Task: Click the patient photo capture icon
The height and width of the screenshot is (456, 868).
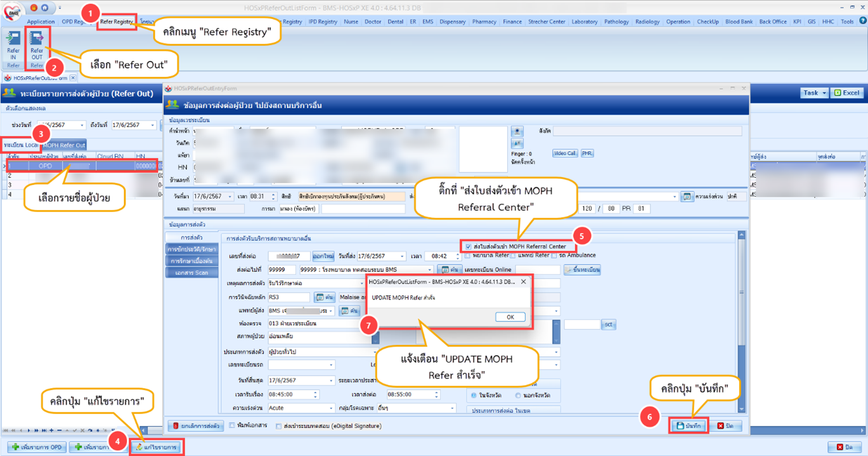Action: click(x=517, y=131)
